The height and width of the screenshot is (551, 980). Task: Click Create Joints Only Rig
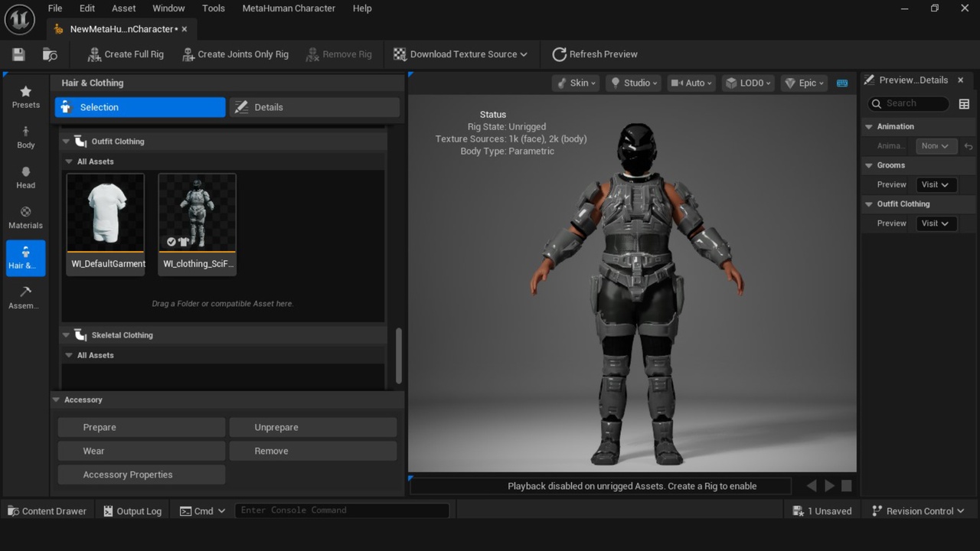coord(235,54)
